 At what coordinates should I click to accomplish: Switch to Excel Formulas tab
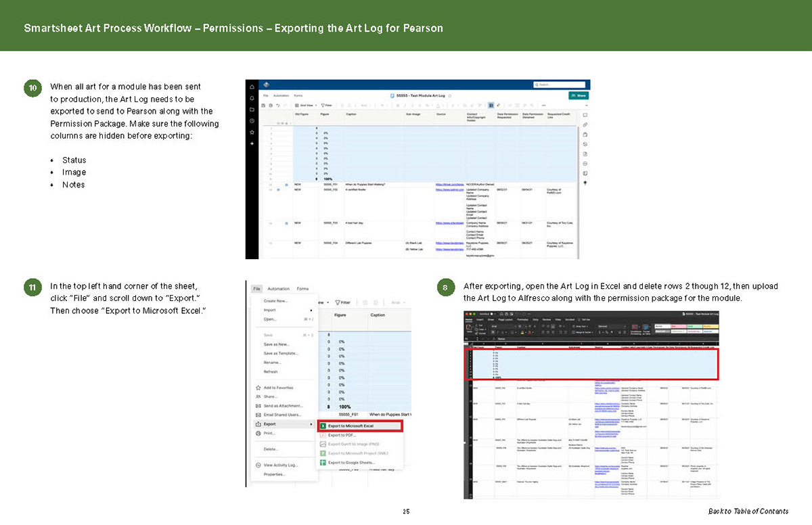coord(522,319)
